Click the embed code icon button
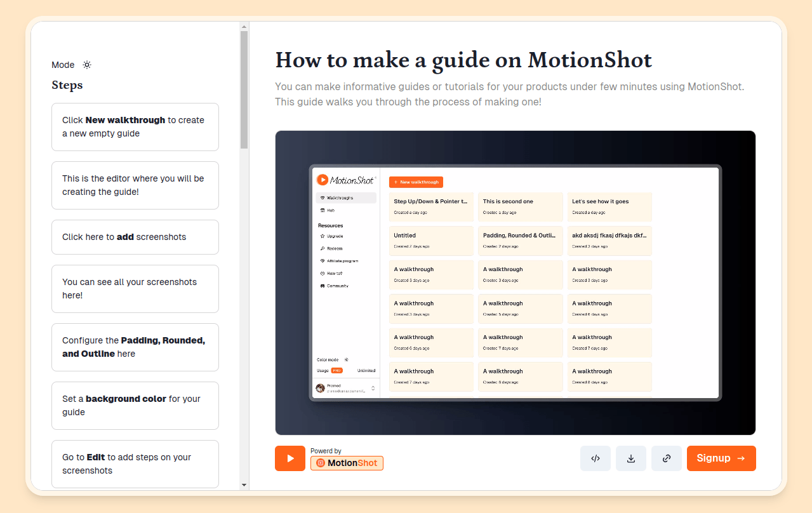 (x=595, y=458)
